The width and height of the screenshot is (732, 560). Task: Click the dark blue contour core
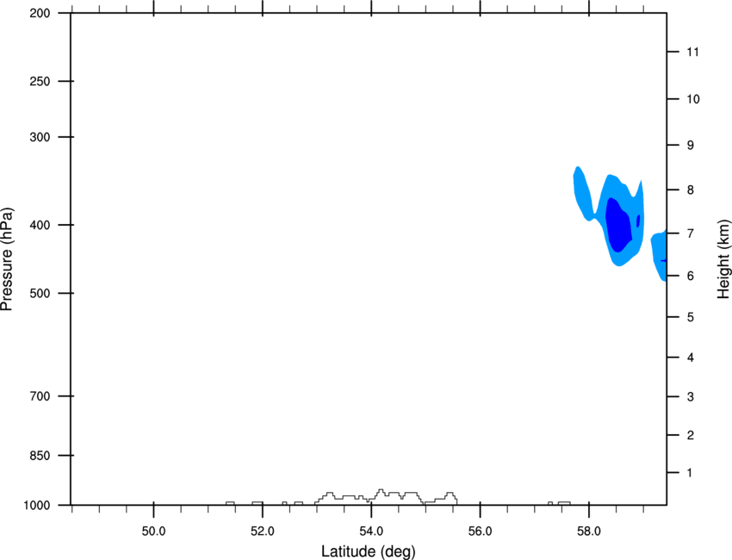click(618, 225)
